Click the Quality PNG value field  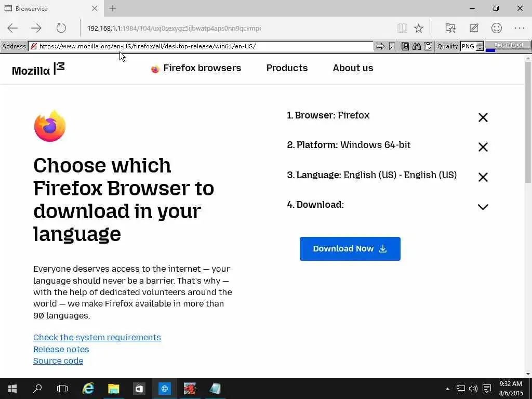[468, 46]
